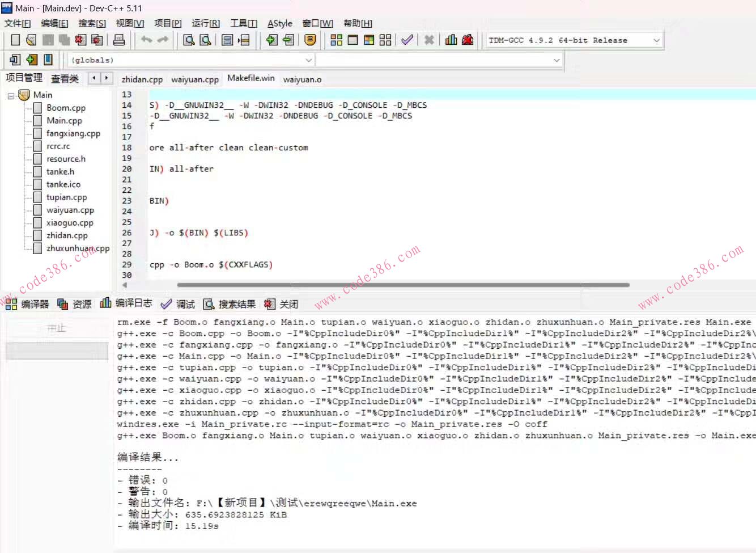Viewport: 756px width, 553px height.
Task: Click the Toggle Bookmark toolbar icon
Action: tap(32, 60)
